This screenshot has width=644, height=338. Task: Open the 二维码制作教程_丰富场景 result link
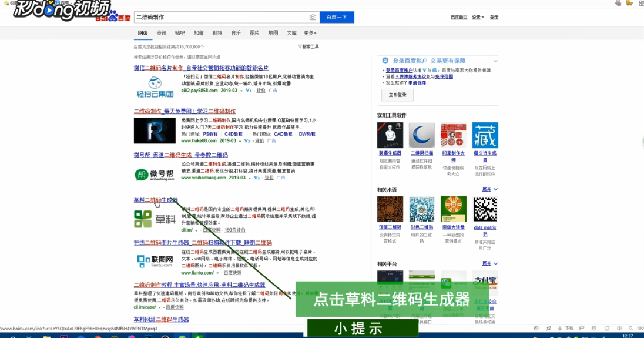coord(199,285)
